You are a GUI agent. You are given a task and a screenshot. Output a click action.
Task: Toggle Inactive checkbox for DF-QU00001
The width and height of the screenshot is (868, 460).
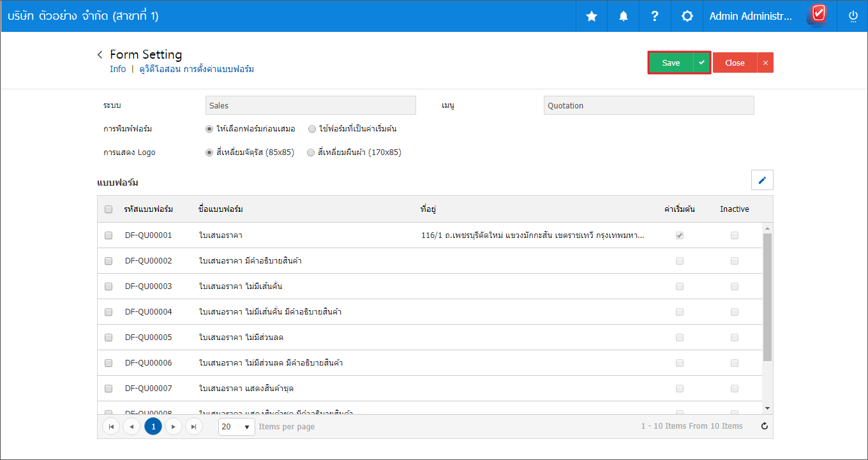click(735, 235)
